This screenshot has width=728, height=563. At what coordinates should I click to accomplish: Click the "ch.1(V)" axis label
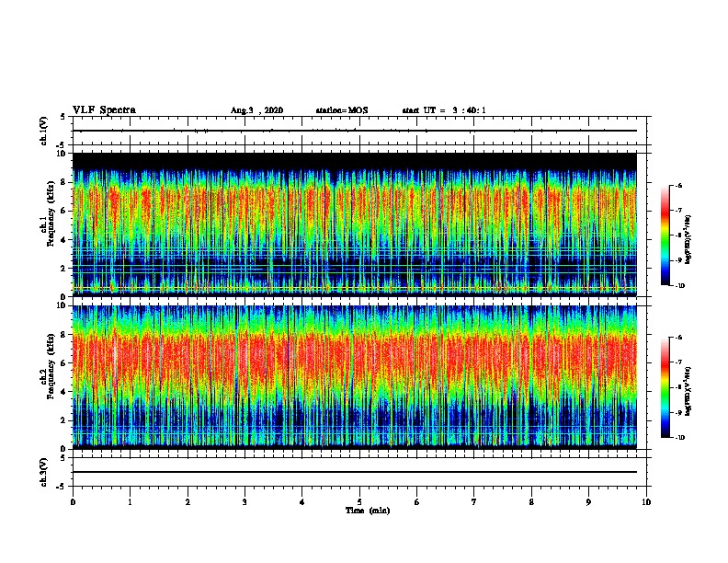(43, 131)
